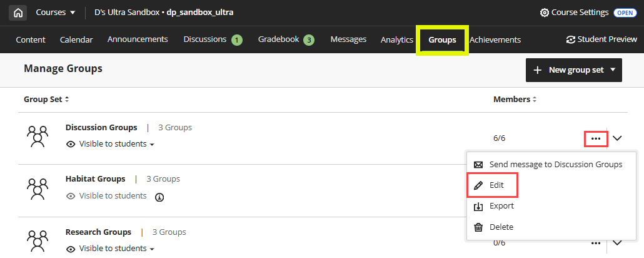This screenshot has height=258, width=644.
Task: Expand the Discussion Groups row chevron
Action: [617, 138]
